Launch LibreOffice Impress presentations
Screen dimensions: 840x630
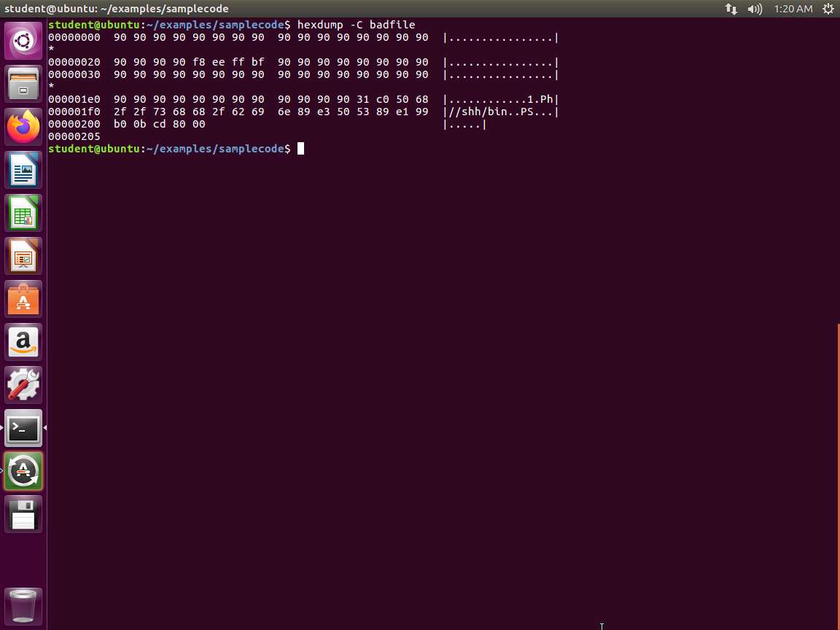tap(23, 256)
